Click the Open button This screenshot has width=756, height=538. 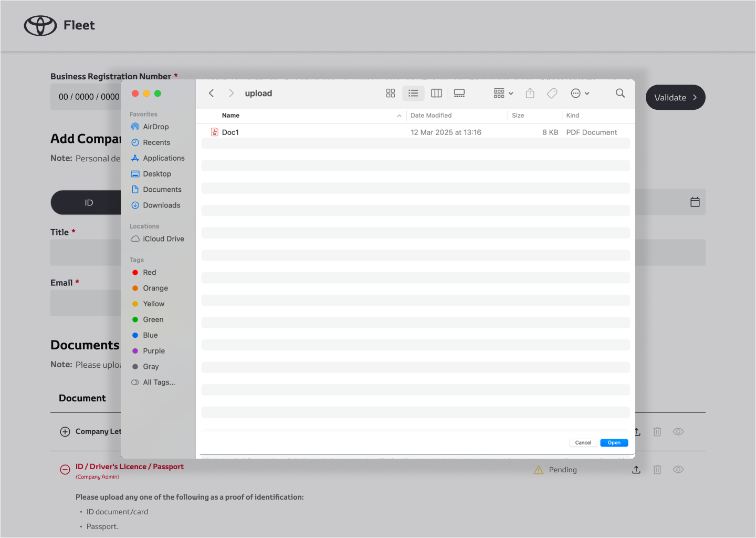pos(614,443)
